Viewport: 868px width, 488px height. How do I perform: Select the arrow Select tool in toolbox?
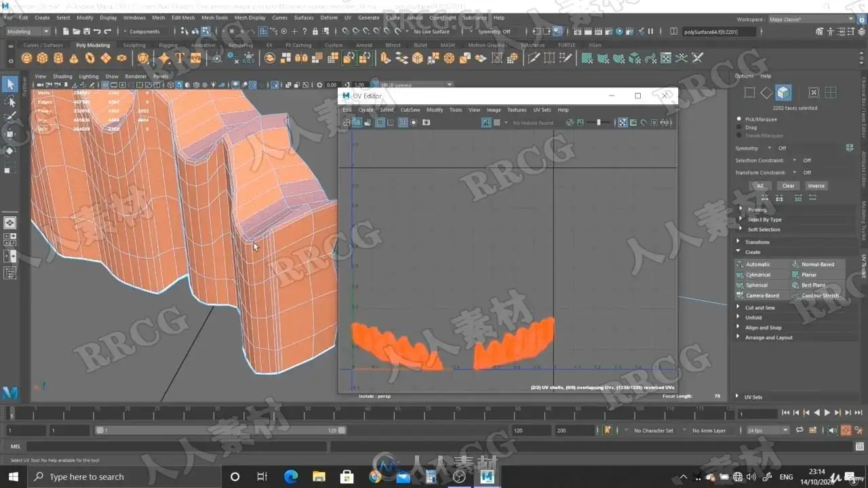click(10, 84)
